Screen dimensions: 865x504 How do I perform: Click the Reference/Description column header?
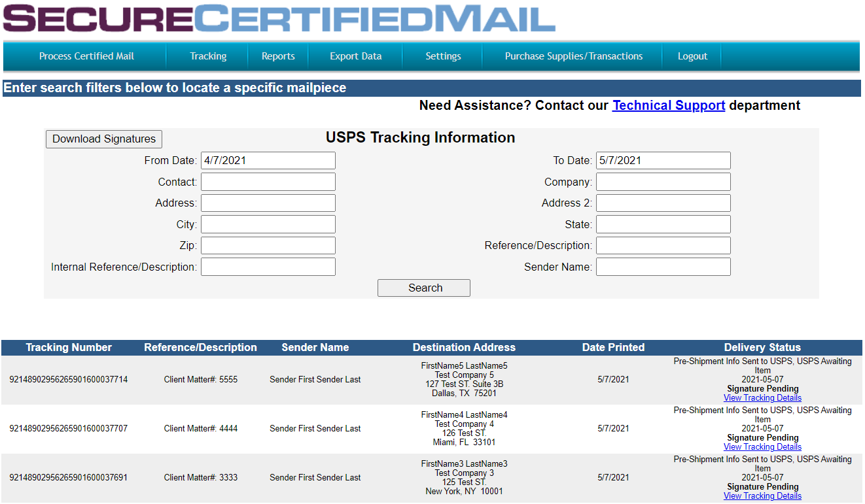(200, 348)
